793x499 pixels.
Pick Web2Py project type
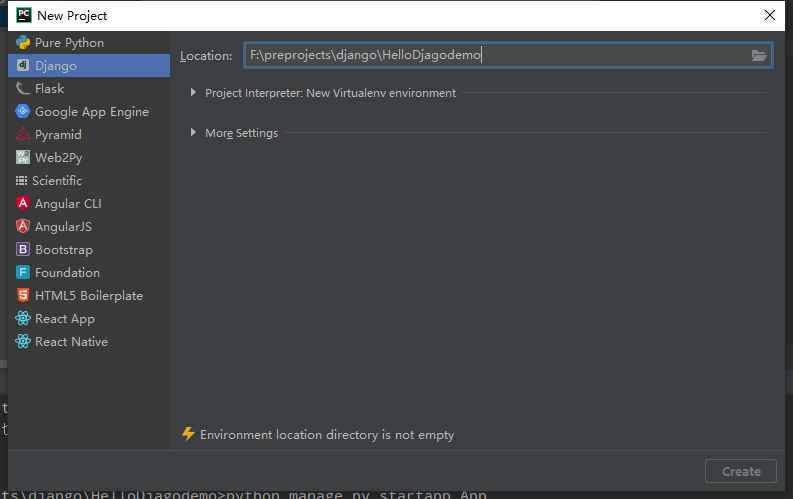point(89,157)
